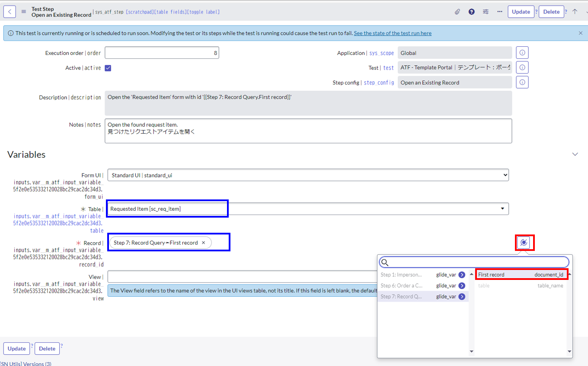This screenshot has width=588, height=366.
Task: Open the form context menu hamburger icon
Action: pos(24,12)
